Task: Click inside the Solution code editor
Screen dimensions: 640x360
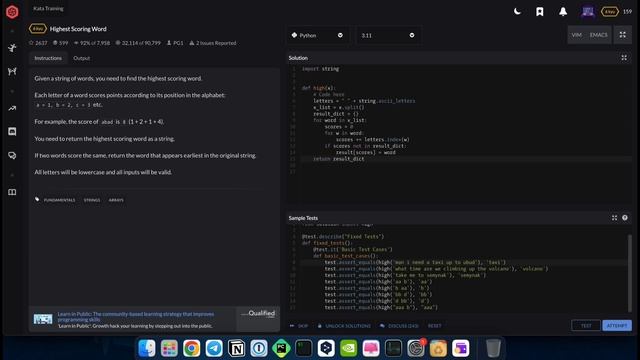Action: [x=459, y=133]
